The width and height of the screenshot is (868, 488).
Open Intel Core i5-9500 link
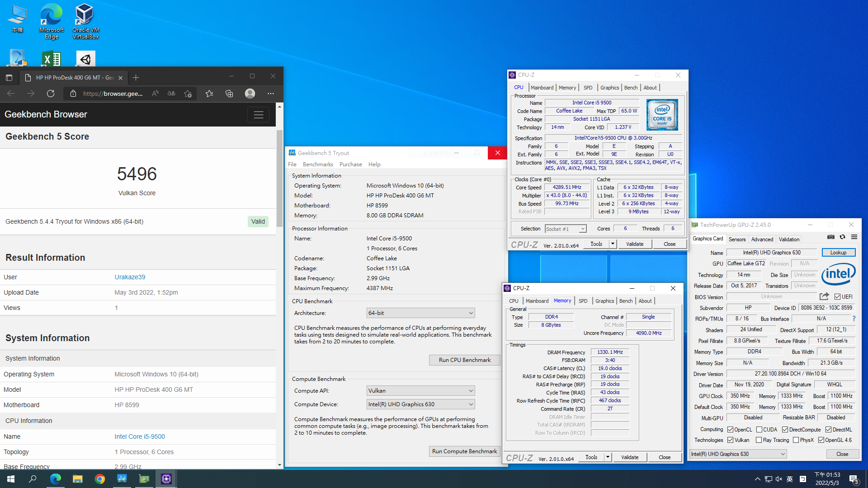pyautogui.click(x=140, y=436)
